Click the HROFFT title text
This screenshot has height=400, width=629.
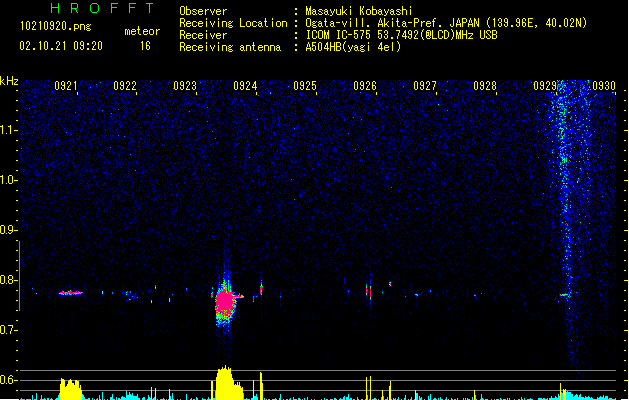(103, 8)
